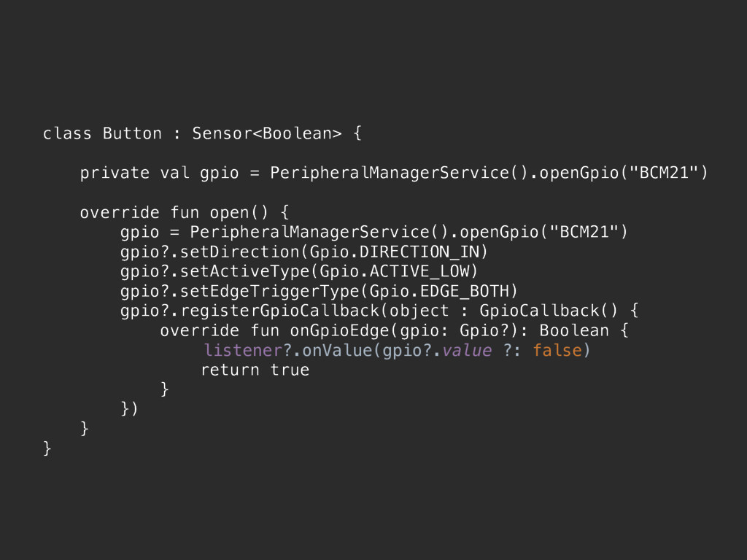The image size is (747, 560).
Task: Click Gpio.EDGE_BOTH constant
Action: point(438,291)
